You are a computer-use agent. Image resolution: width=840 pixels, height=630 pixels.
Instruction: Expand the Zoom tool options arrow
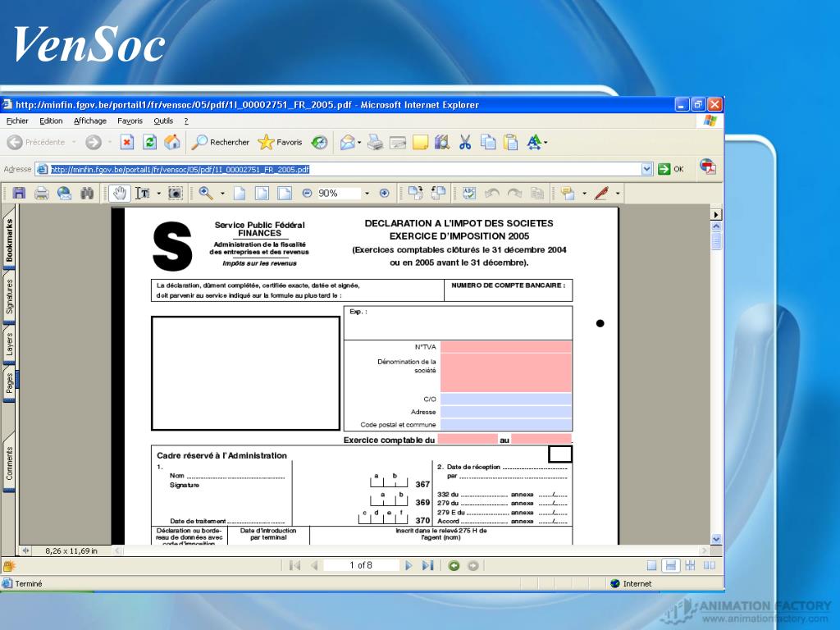222,194
